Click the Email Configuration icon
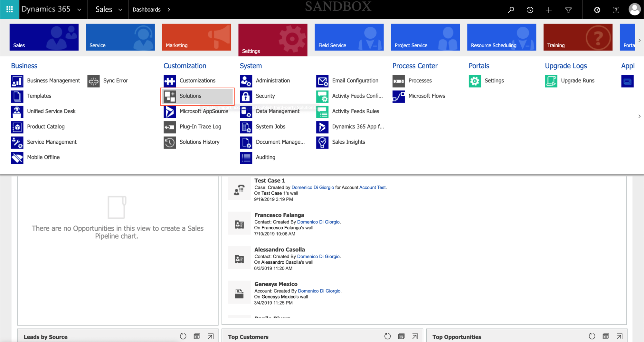Viewport: 644px width, 342px height. point(322,81)
